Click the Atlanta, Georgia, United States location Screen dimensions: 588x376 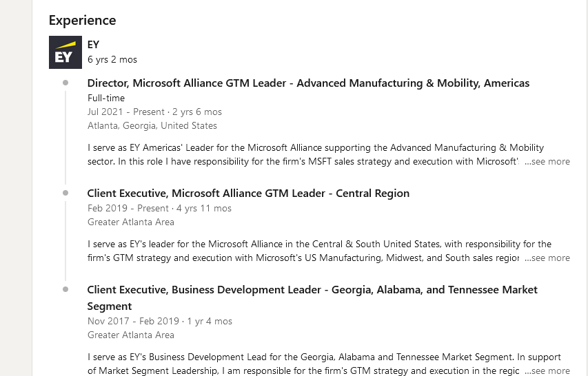point(152,125)
